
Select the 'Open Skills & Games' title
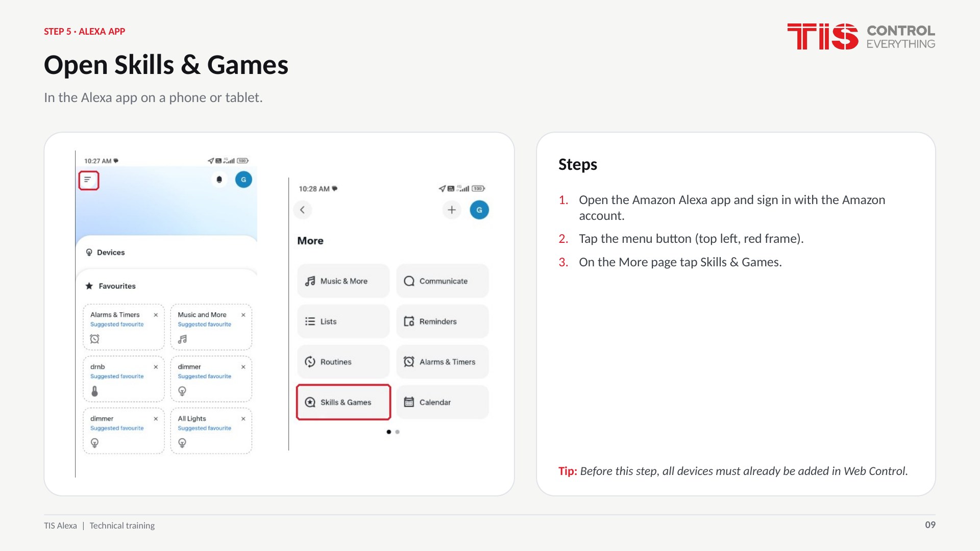166,65
